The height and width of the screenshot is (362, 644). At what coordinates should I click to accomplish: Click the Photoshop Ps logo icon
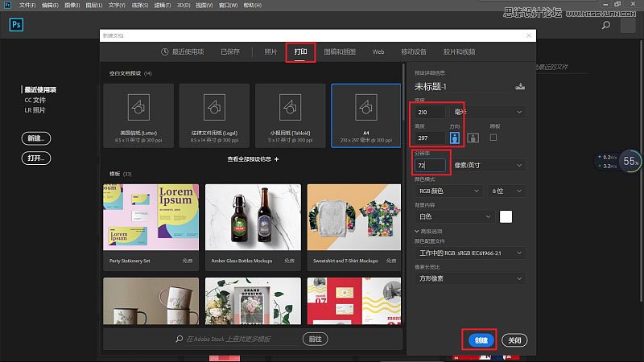(x=16, y=25)
